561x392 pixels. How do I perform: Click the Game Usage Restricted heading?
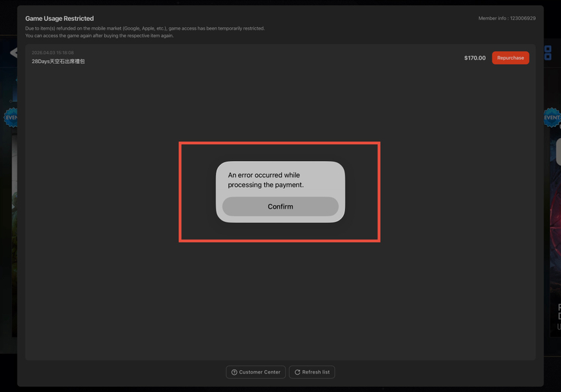click(x=59, y=18)
